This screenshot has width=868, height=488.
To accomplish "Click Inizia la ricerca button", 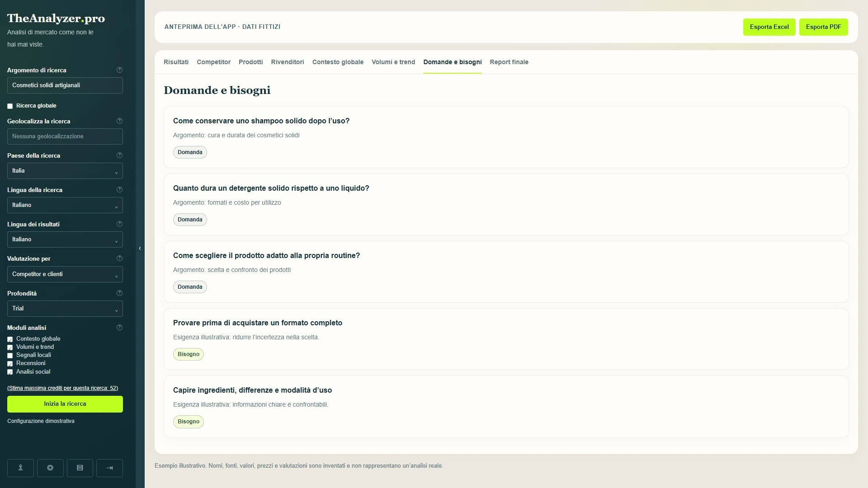I will (65, 404).
